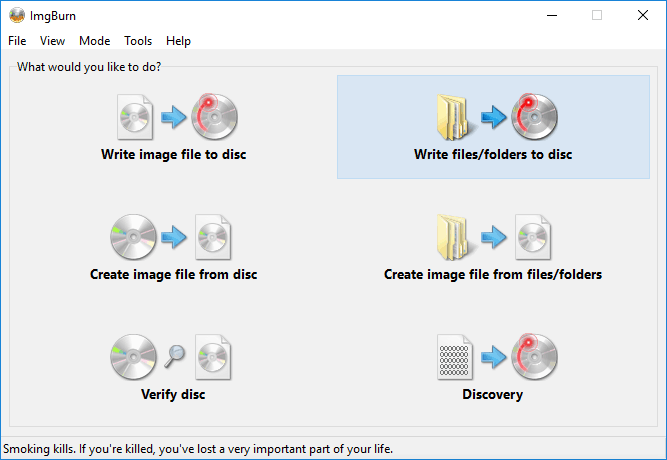Viewport: 667px width, 460px height.
Task: Select 'Write image file to disc' label
Action: coord(174,154)
